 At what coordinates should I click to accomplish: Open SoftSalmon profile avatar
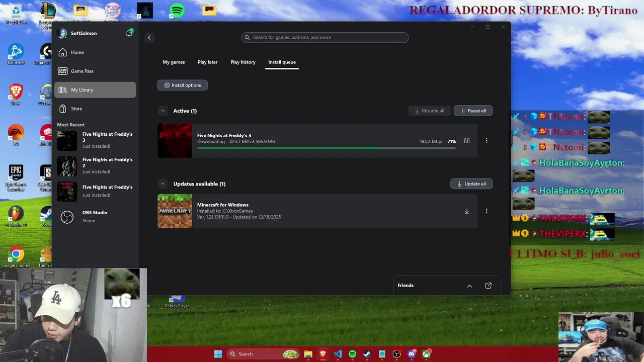pos(62,33)
